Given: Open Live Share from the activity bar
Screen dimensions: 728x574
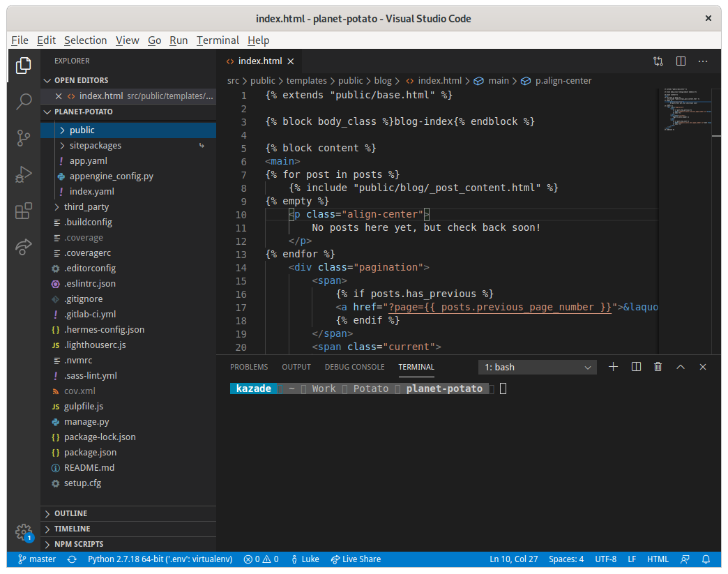Looking at the screenshot, I should click(x=23, y=247).
